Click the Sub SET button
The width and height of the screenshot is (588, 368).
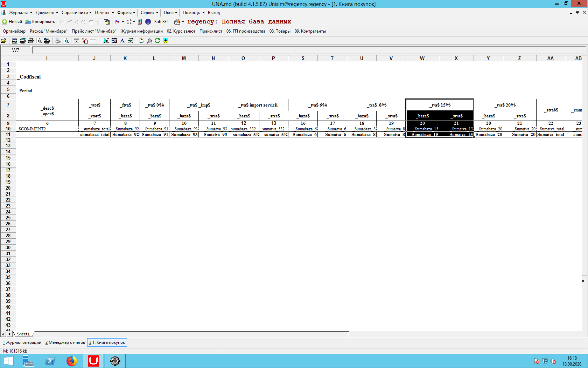161,22
